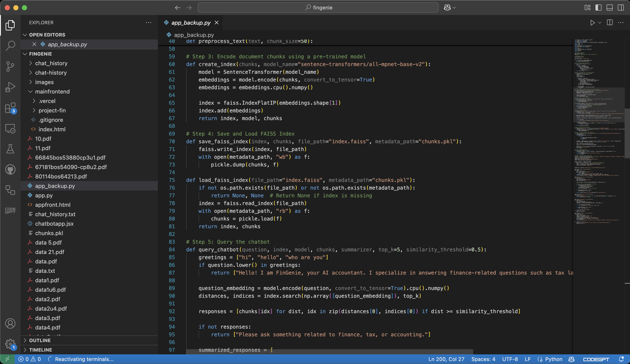Open the Testing flask view

(10, 149)
